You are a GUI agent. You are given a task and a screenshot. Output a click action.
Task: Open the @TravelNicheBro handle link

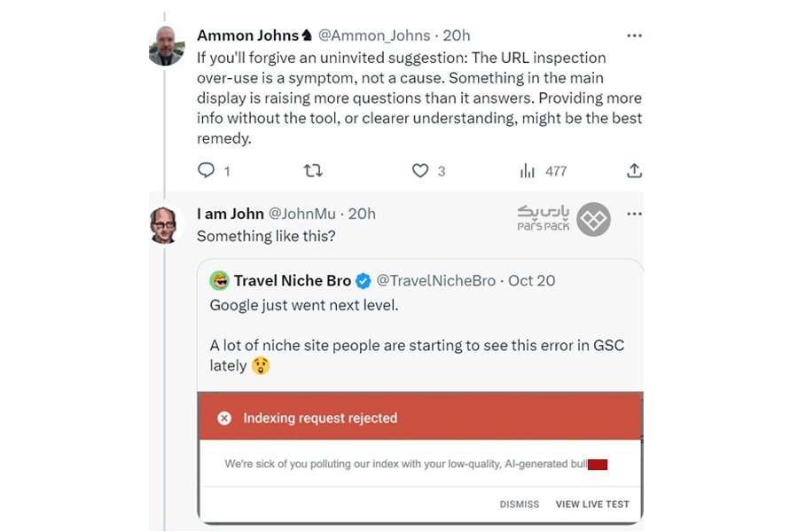pyautogui.click(x=435, y=281)
